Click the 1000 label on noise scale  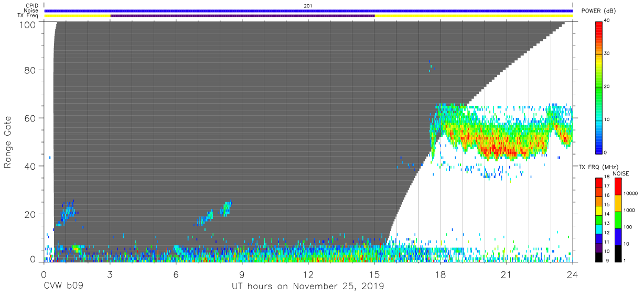pyautogui.click(x=630, y=210)
